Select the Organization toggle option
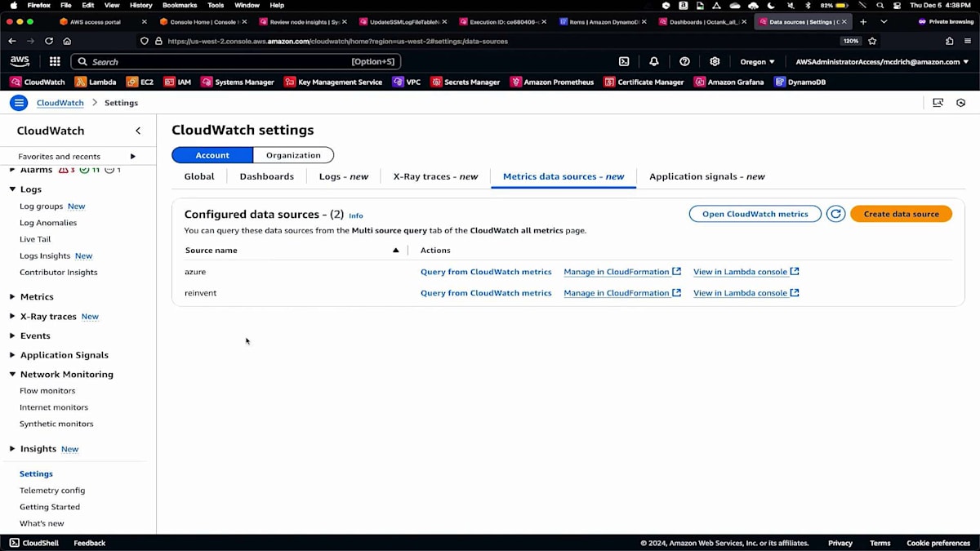This screenshot has height=551, width=980. [293, 155]
